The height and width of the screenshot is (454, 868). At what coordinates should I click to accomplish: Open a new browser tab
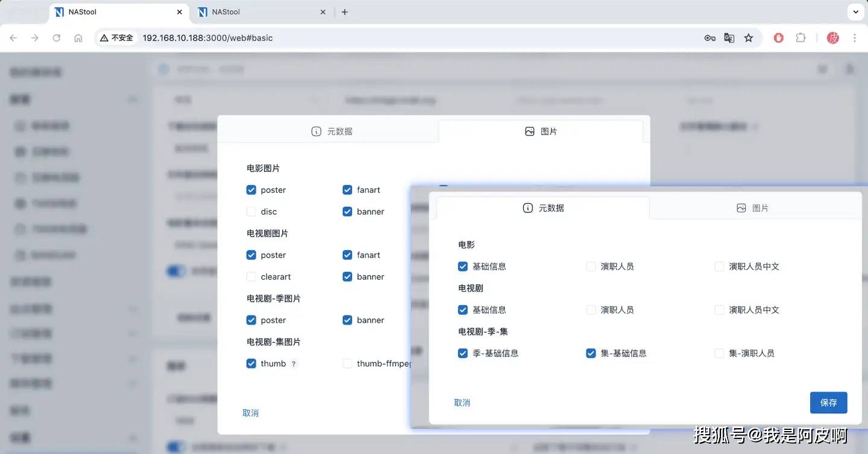pyautogui.click(x=345, y=12)
